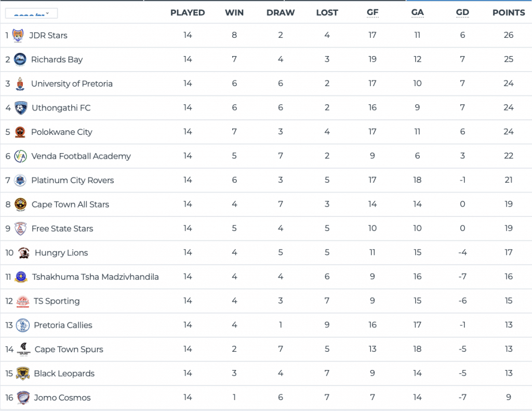The width and height of the screenshot is (532, 411).
Task: Click the Cape Town All Stars badge
Action: click(x=21, y=204)
